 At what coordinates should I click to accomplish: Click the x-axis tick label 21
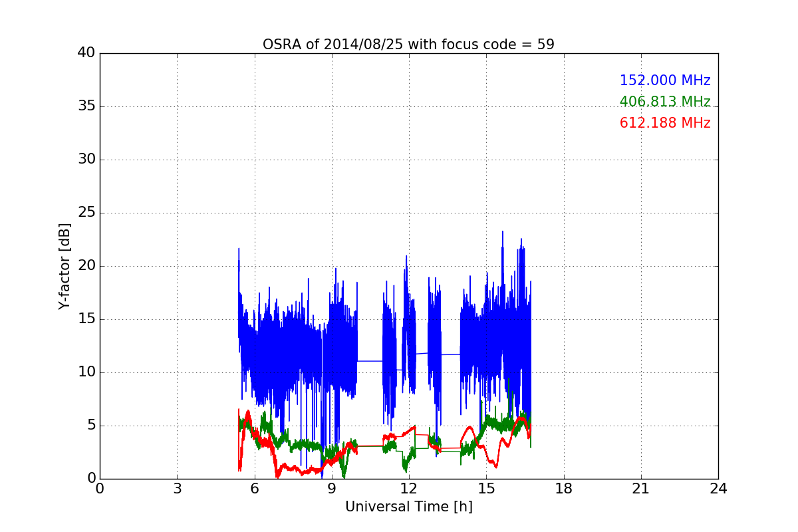[641, 489]
